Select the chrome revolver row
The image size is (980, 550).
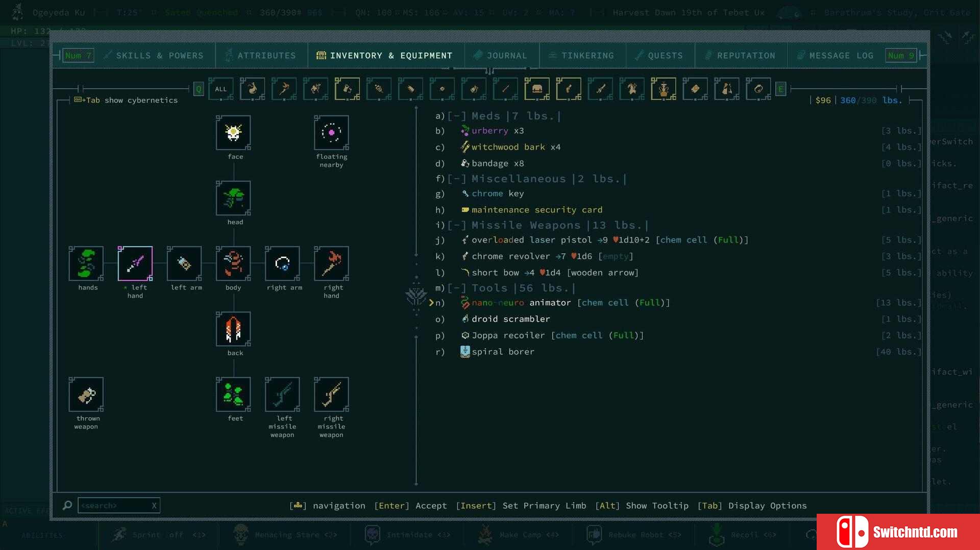[678, 256]
